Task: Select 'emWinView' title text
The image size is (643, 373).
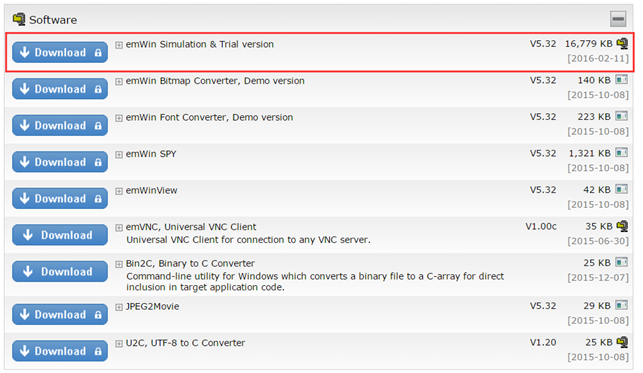Action: (x=151, y=190)
